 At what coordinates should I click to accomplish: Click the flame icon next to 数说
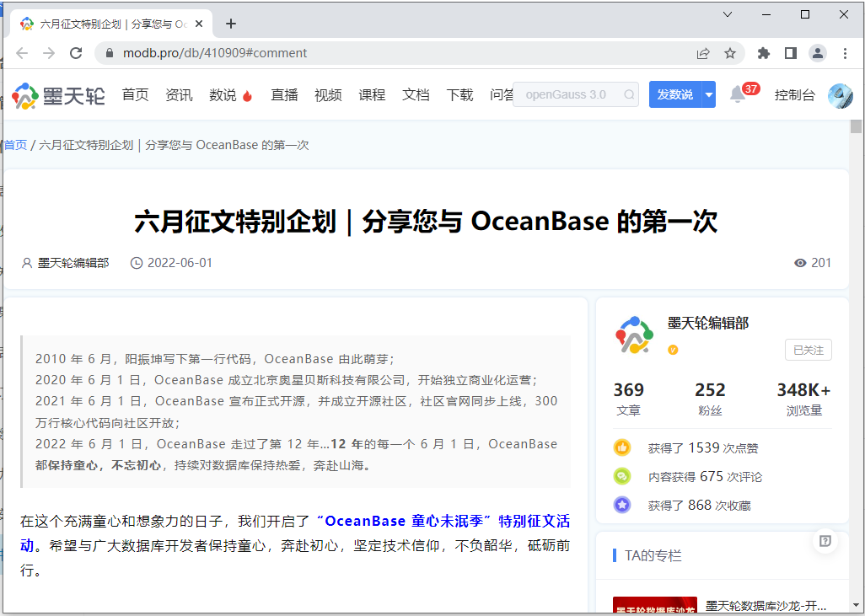click(x=247, y=96)
